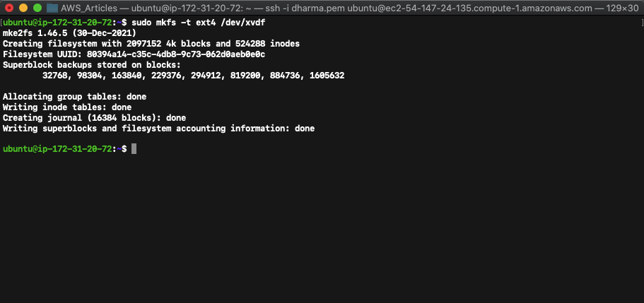
Task: Select the Filesystem UUID value line
Action: pyautogui.click(x=134, y=54)
